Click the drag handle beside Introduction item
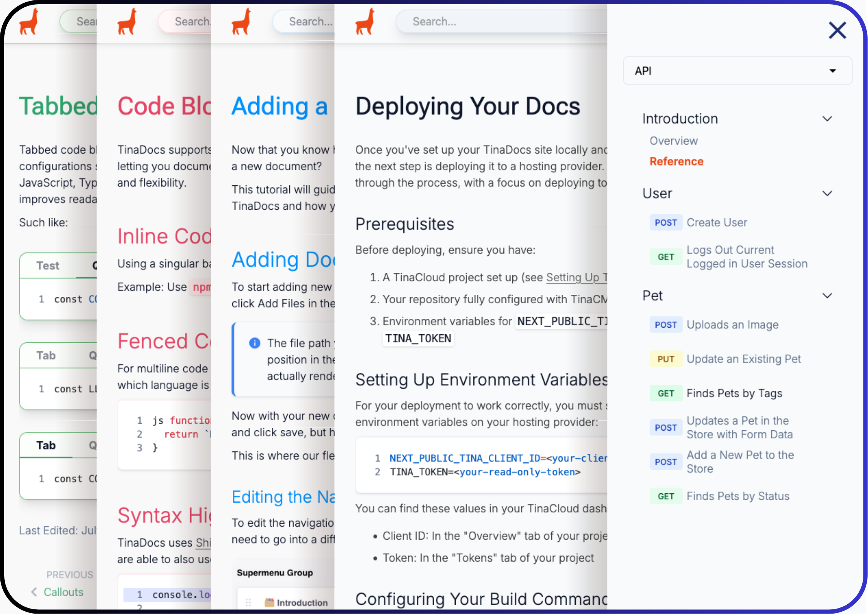Image resolution: width=868 pixels, height=614 pixels. coord(248,602)
